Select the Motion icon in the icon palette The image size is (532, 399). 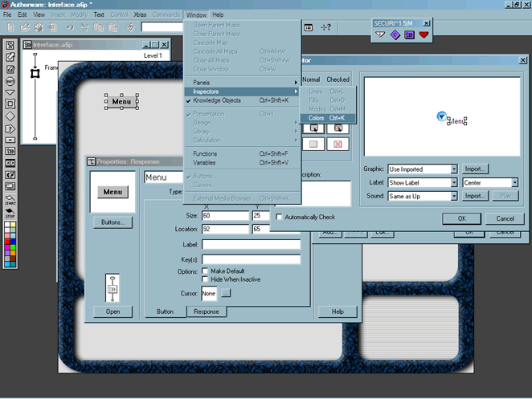pyautogui.click(x=10, y=57)
